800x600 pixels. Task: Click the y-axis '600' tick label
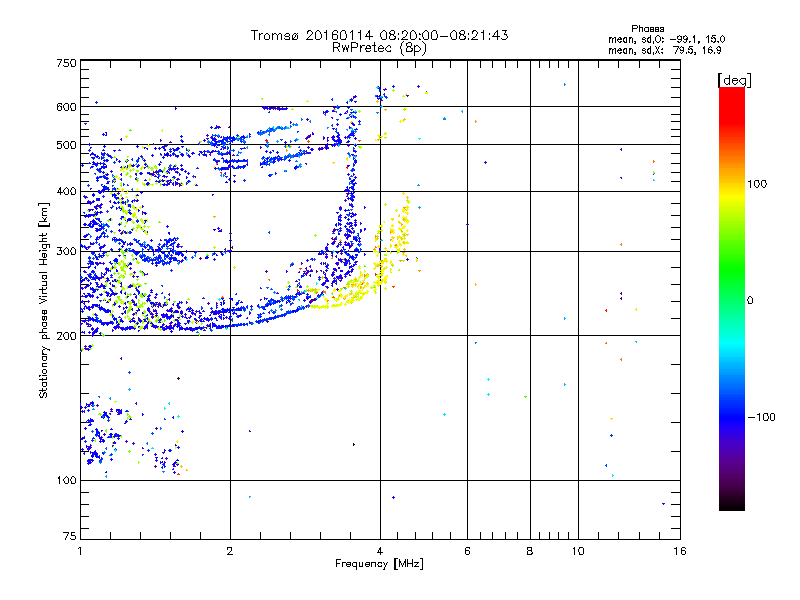(66, 107)
